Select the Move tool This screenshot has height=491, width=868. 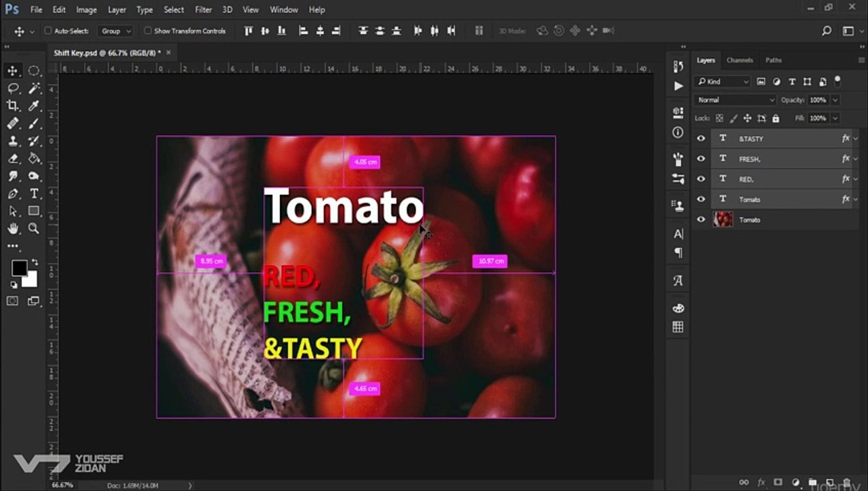click(x=12, y=71)
